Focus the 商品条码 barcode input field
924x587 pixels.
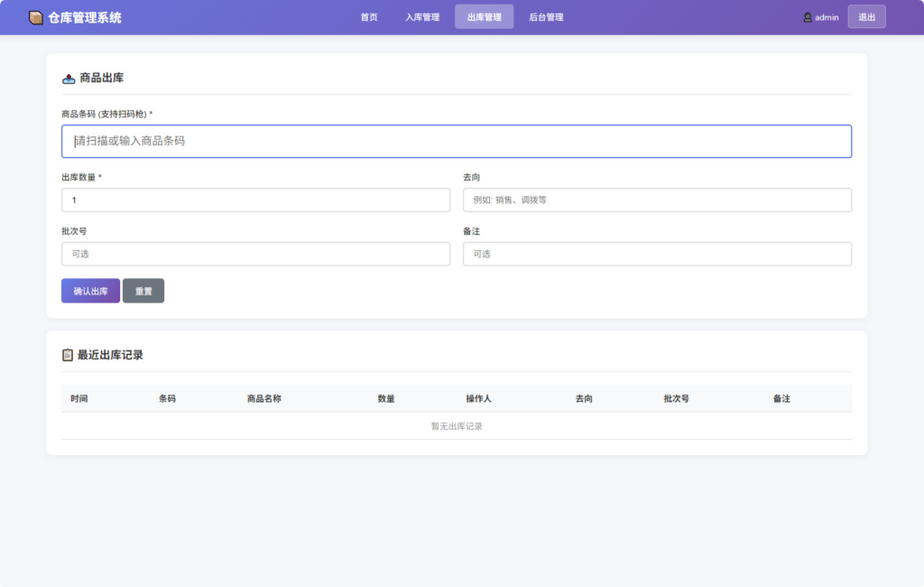[457, 141]
